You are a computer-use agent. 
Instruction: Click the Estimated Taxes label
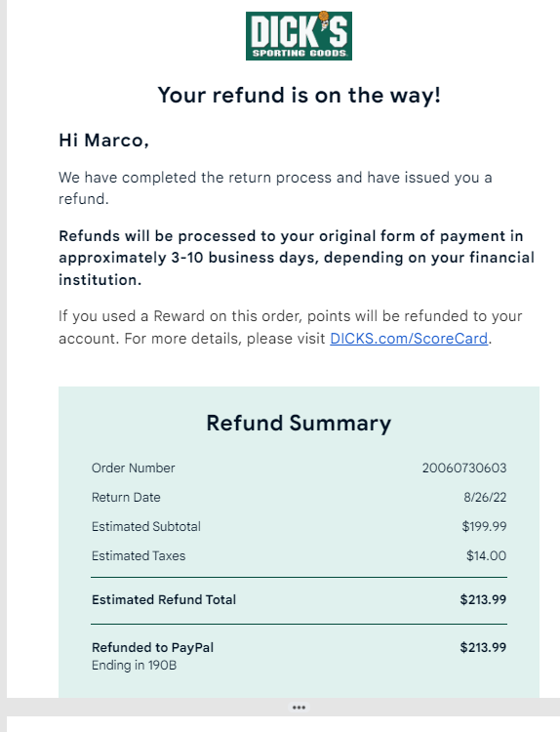click(x=139, y=556)
